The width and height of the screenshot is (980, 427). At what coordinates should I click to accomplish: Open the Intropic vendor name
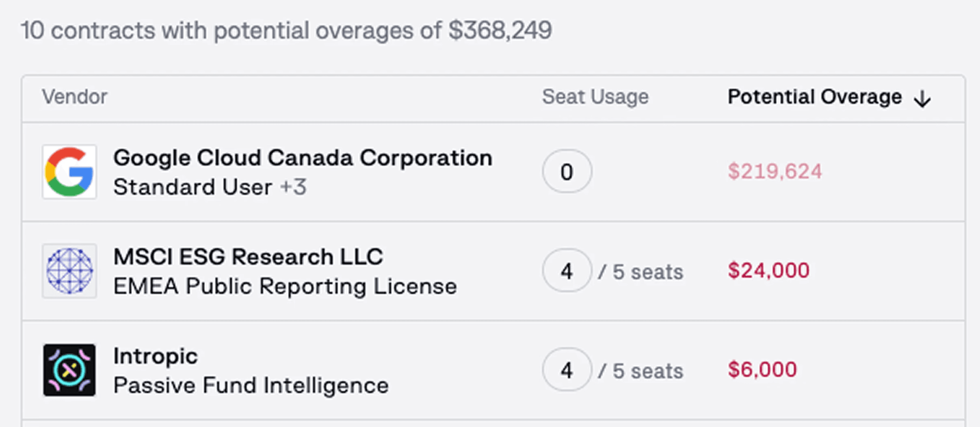pos(155,356)
